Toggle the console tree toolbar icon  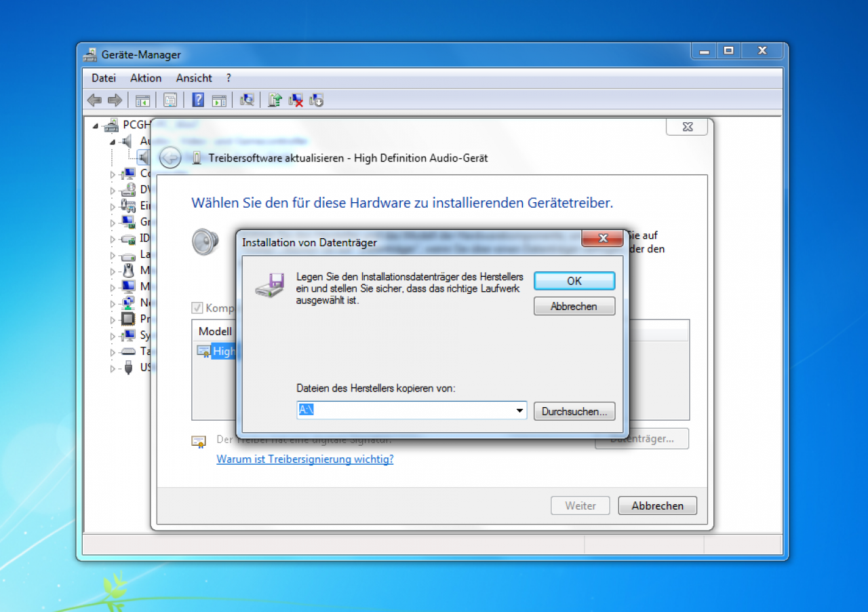coord(142,100)
